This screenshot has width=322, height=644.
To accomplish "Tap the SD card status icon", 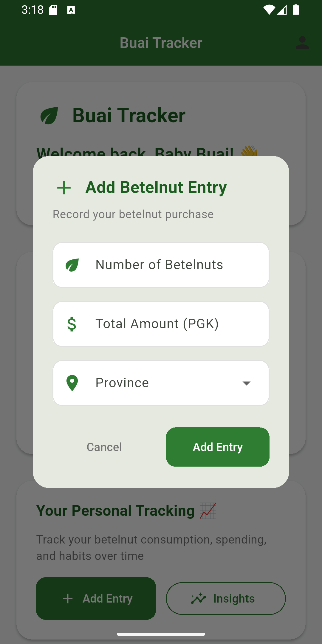I will [53, 10].
